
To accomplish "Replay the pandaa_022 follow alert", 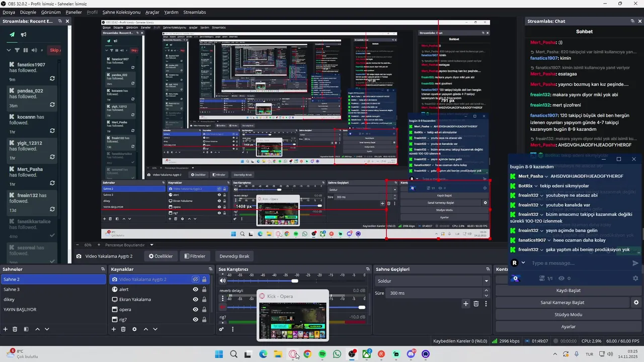I will pyautogui.click(x=52, y=105).
